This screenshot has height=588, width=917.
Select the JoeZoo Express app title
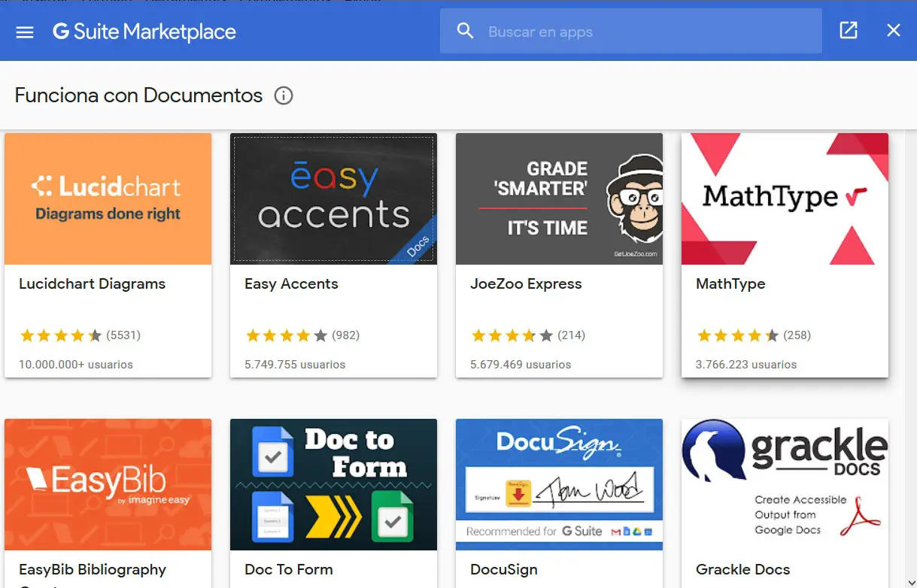point(526,284)
